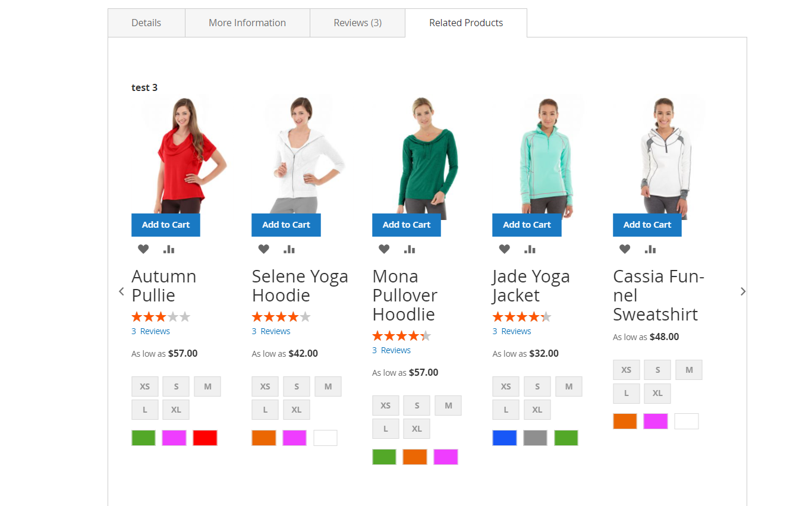Pick size XL for Jade Yoga Jacket

coord(537,410)
